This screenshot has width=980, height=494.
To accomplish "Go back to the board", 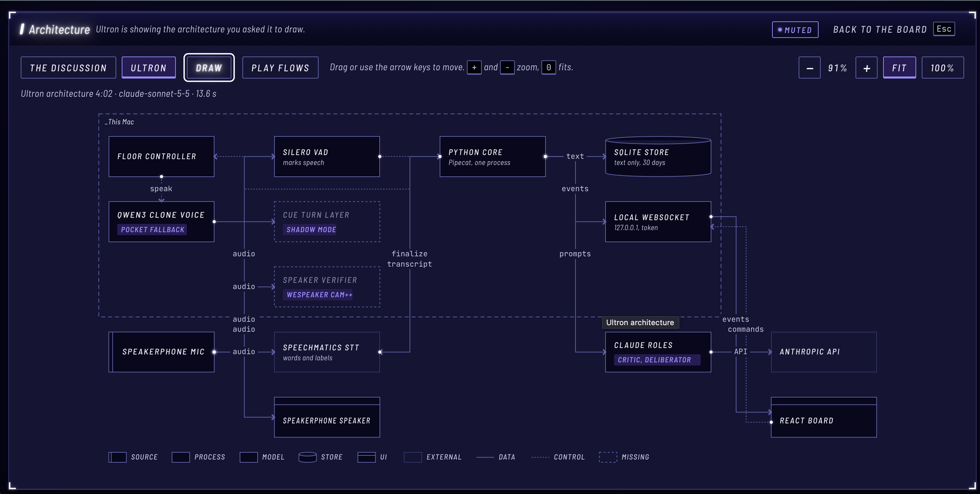I will (880, 29).
